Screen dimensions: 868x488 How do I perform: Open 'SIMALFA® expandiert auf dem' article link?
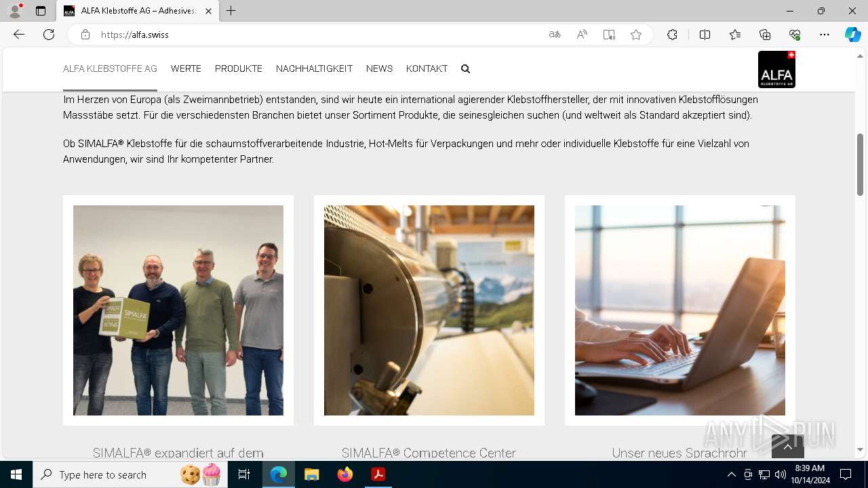(x=178, y=453)
